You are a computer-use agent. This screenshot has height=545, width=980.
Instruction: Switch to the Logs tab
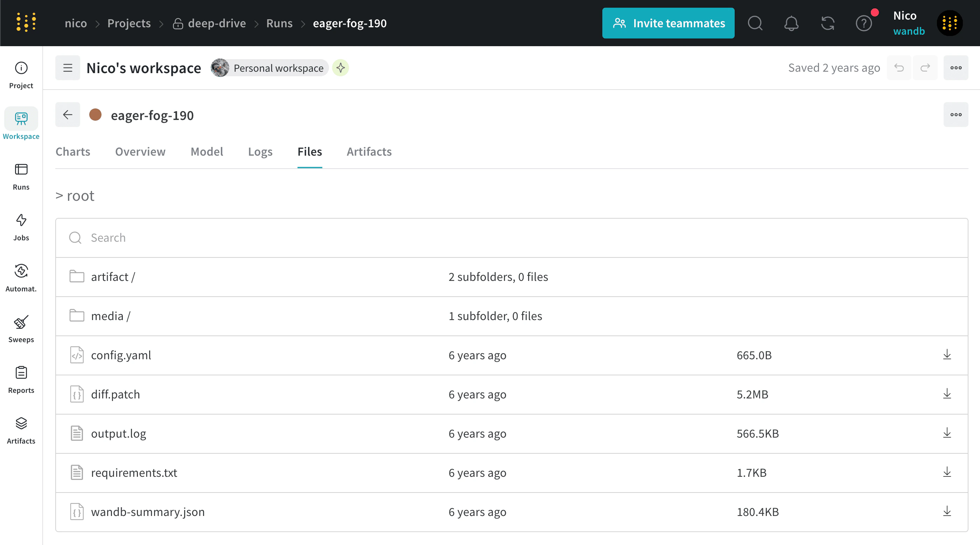click(260, 151)
